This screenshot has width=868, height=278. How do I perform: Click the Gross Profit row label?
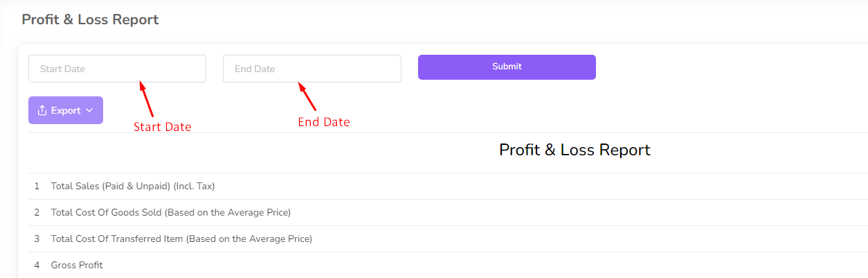[77, 265]
